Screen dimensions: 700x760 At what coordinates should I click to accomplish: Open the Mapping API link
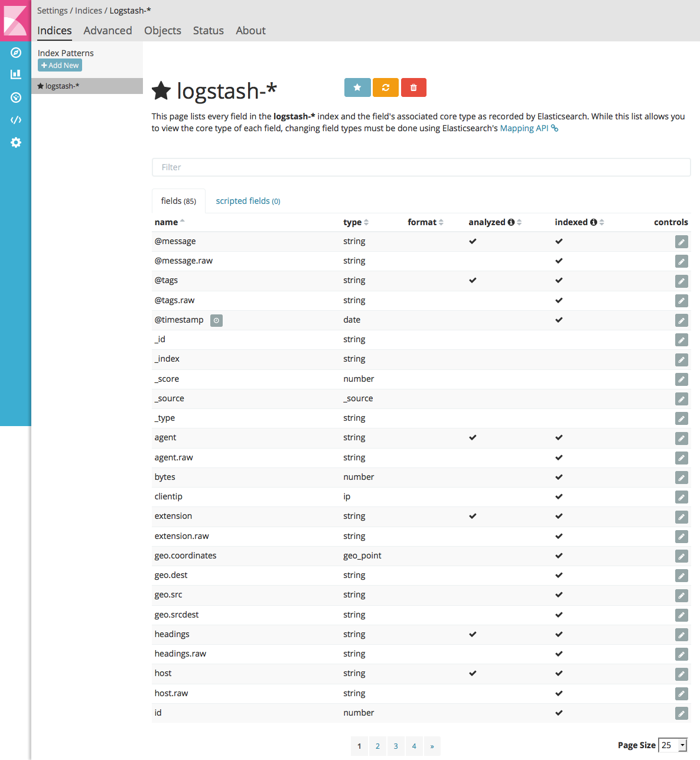point(529,128)
